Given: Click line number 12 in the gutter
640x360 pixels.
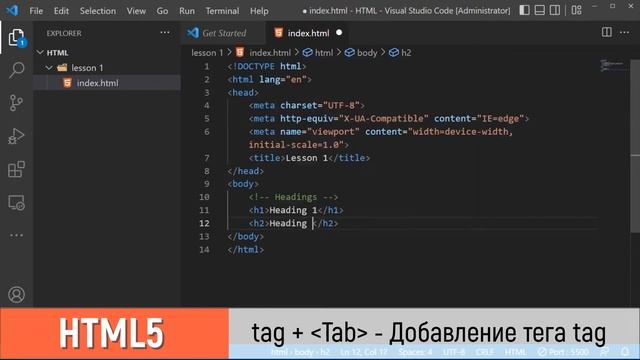Looking at the screenshot, I should click(x=204, y=223).
